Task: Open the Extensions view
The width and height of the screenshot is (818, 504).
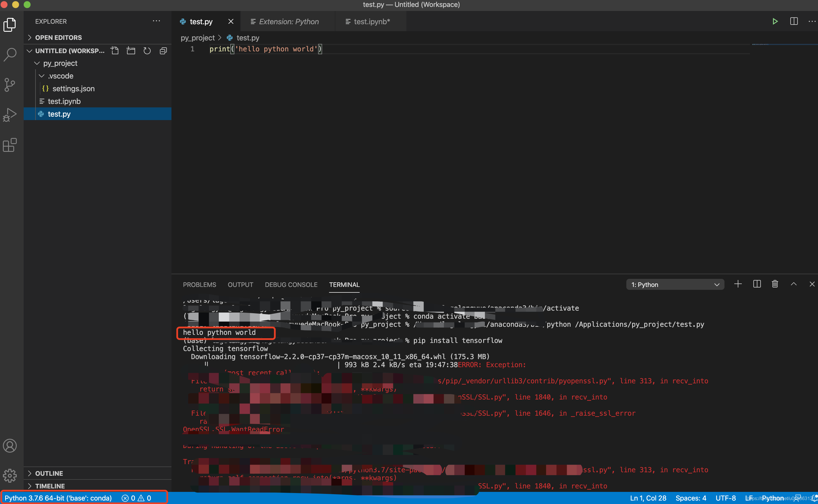Action: 10,145
